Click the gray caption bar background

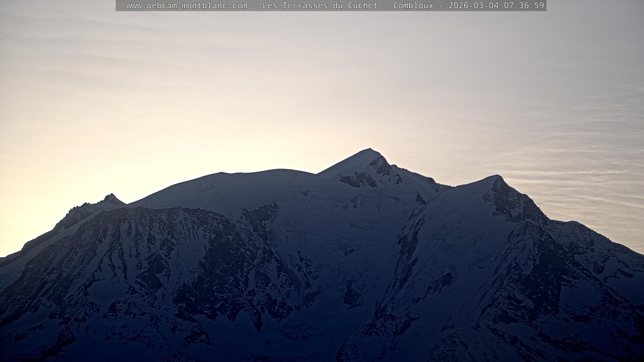coord(121,6)
